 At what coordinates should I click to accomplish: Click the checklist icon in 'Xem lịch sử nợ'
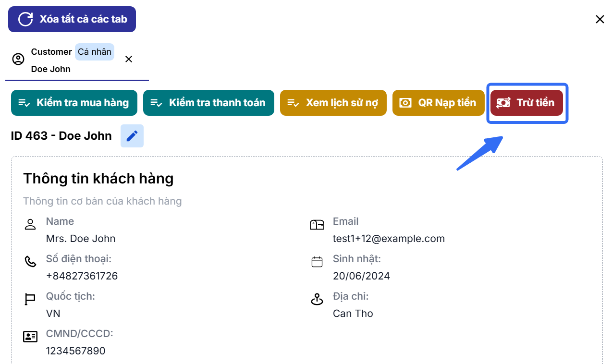coord(294,103)
